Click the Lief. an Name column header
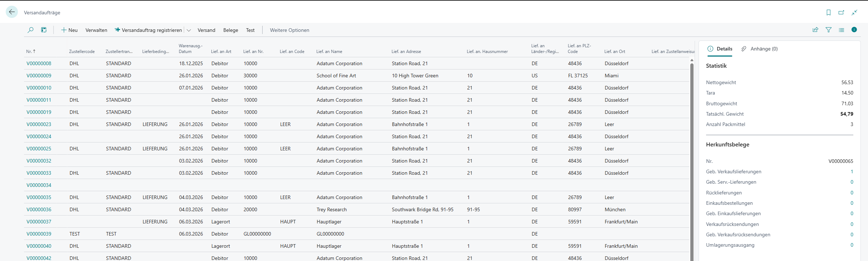This screenshot has height=261, width=868. click(x=329, y=52)
